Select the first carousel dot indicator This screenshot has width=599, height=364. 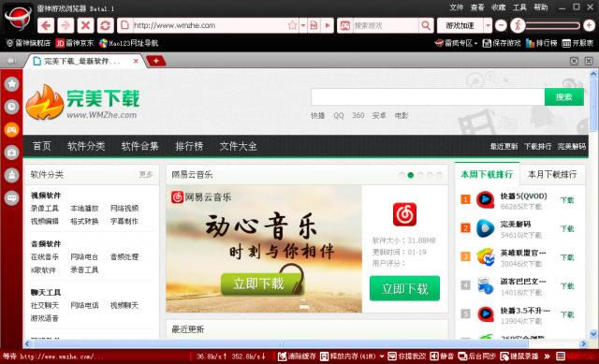(402, 175)
